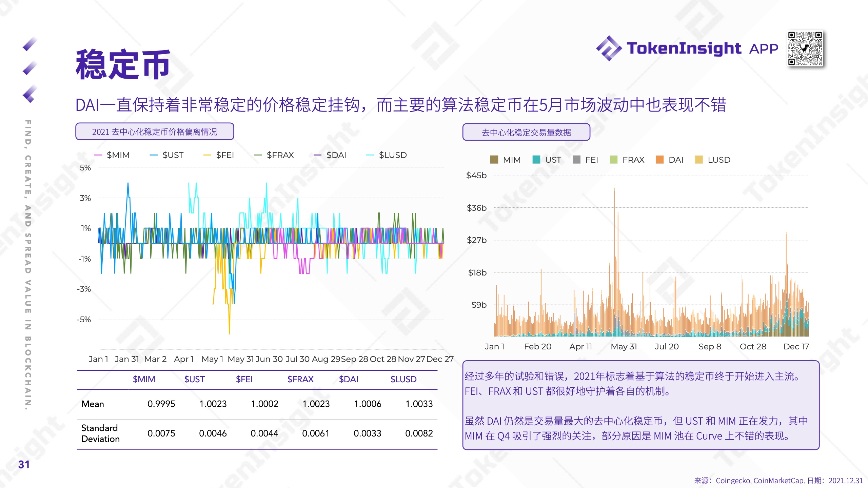The width and height of the screenshot is (868, 488).
Task: Click the $DAI line legend entry
Action: coord(330,155)
